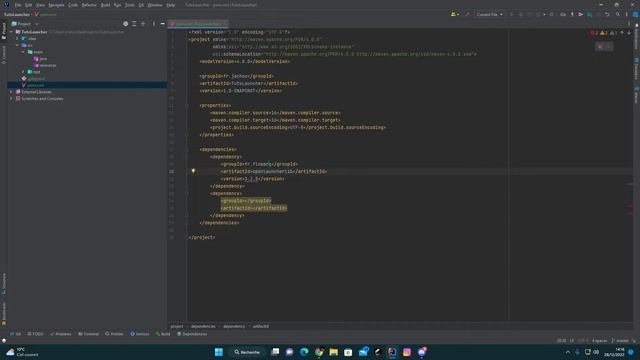This screenshot has height=360, width=640.
Task: Select the resources folder
Action: tap(45, 65)
